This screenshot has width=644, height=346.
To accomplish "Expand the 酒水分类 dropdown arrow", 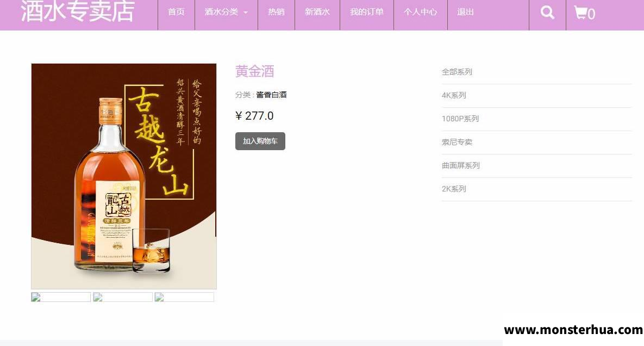I will tap(246, 13).
